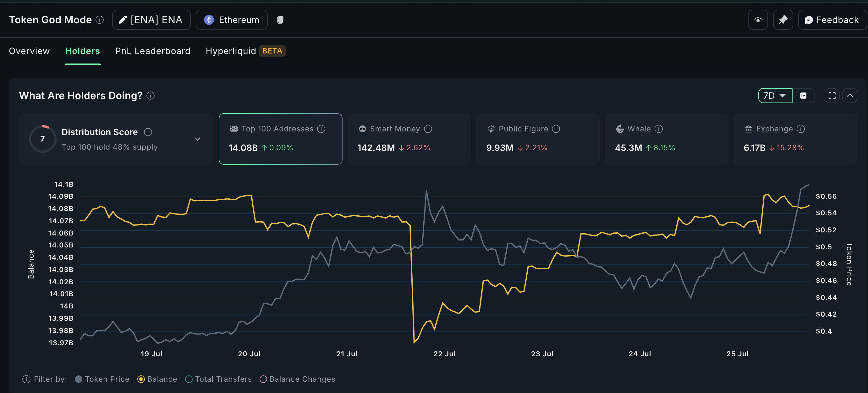Screen dimensions: 868x393
Task: Click info icon beside Distribution Score
Action: (148, 132)
